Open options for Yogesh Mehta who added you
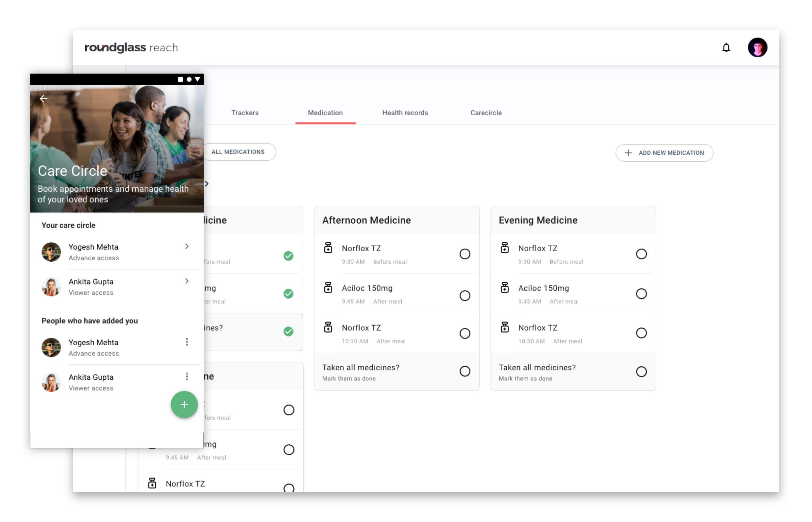This screenshot has height=522, width=812. tap(187, 342)
